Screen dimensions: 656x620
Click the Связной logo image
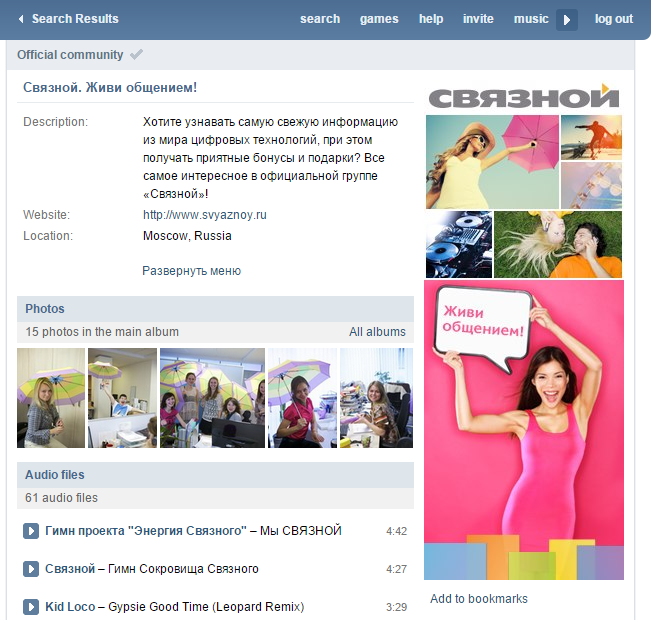(x=524, y=97)
